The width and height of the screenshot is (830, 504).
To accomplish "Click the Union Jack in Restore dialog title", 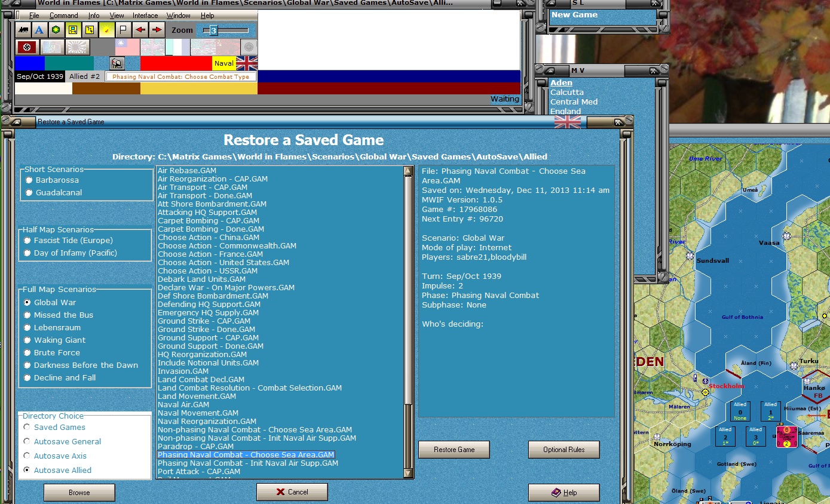I will click(x=568, y=122).
